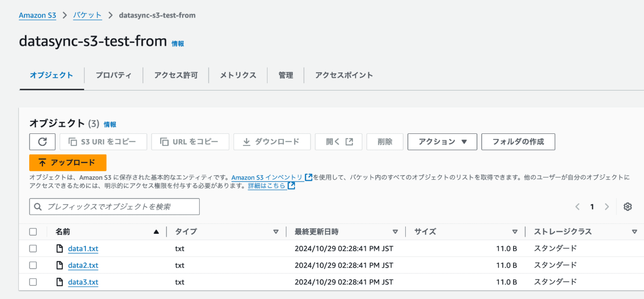Screen dimensions: 644x299
Task: Go to next page arrow
Action: click(607, 207)
